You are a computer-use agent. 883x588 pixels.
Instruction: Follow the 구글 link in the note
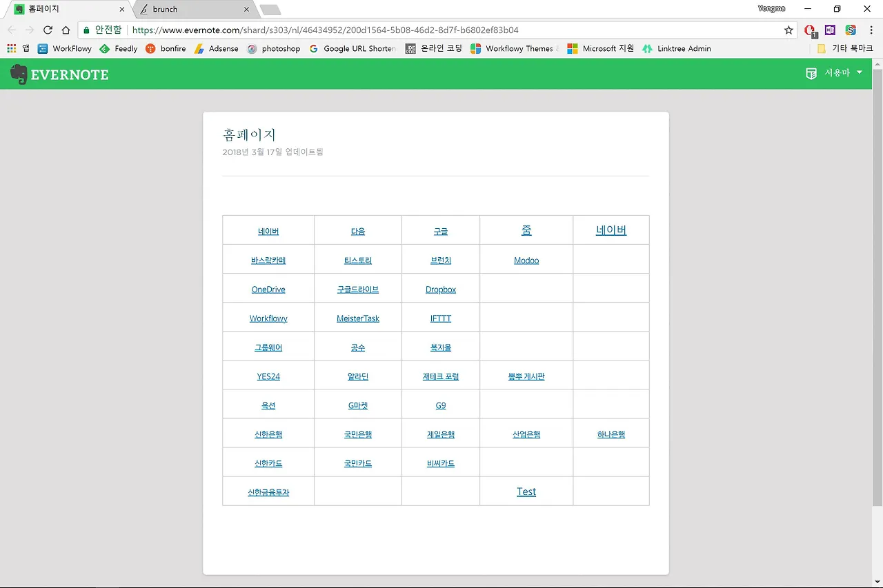point(441,232)
